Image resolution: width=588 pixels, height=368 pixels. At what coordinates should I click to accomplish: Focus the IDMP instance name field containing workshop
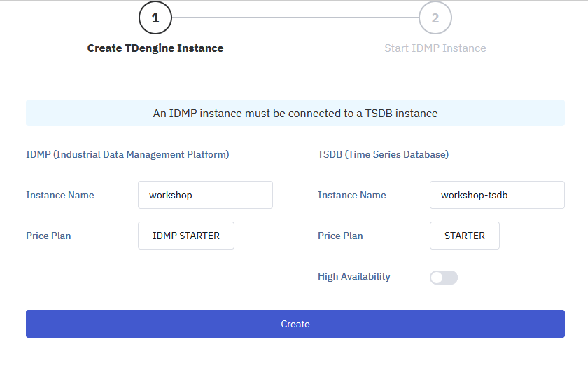[205, 195]
